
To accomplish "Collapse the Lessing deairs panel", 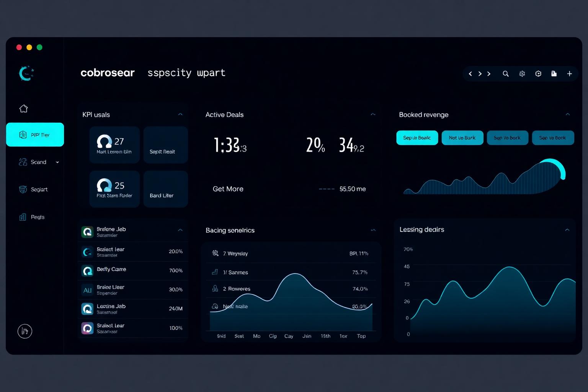I will [x=567, y=230].
